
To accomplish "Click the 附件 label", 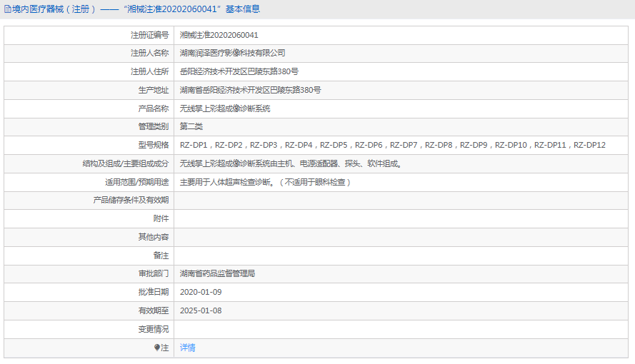I will point(161,219).
